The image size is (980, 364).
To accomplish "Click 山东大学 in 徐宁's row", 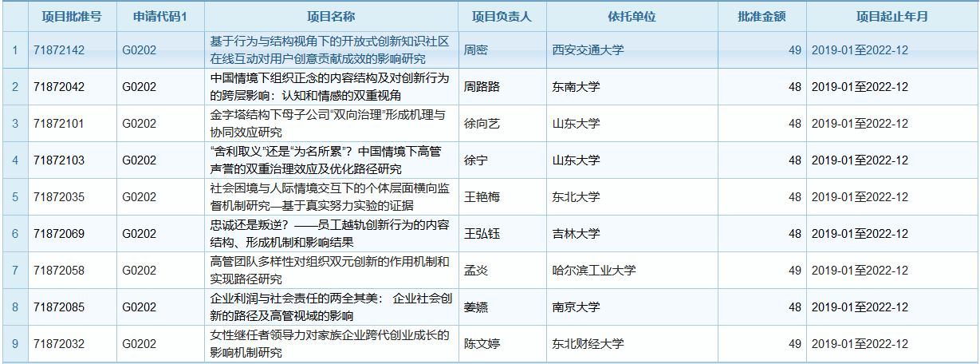I will point(577,160).
